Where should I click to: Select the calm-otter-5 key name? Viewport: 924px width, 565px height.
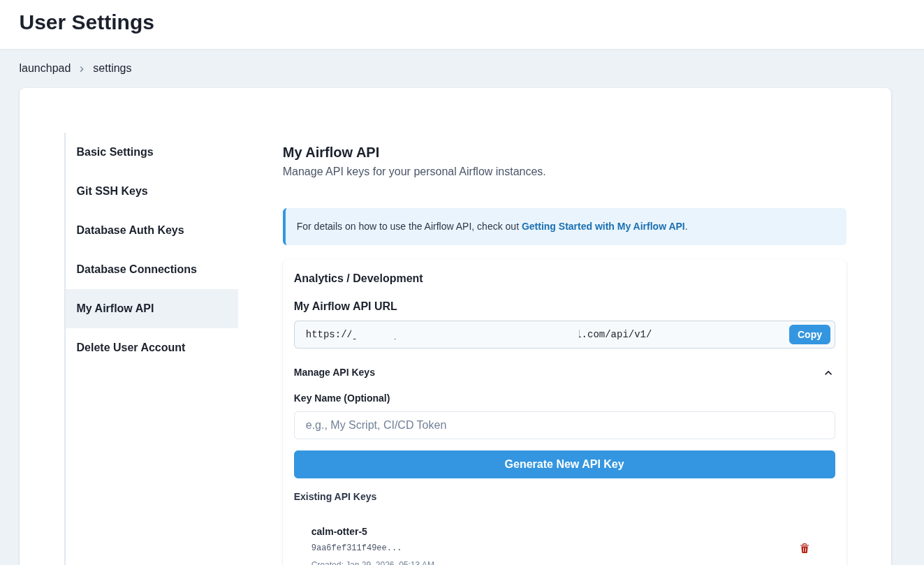coord(339,531)
